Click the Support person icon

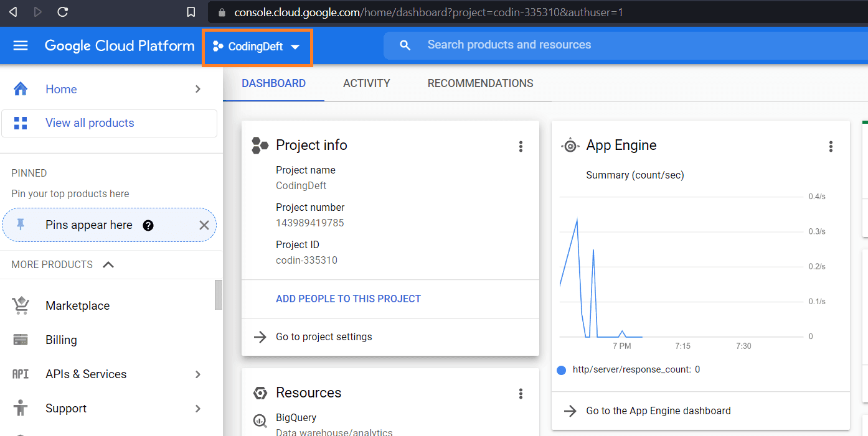[x=21, y=408]
